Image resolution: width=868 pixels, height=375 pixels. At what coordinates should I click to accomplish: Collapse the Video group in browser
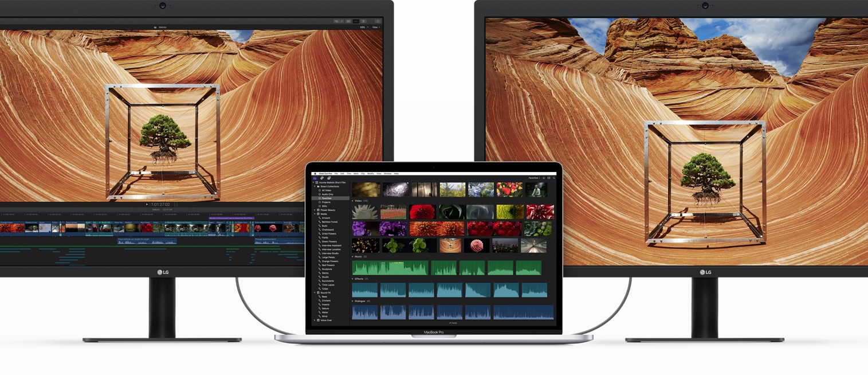[352, 201]
